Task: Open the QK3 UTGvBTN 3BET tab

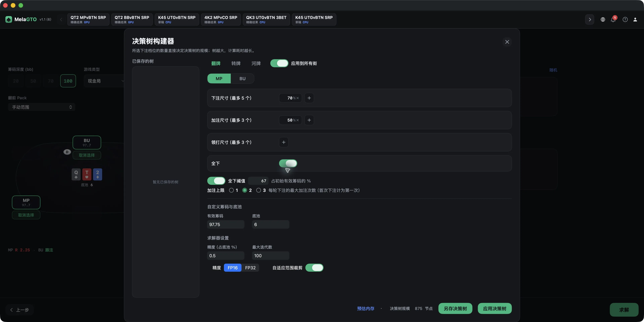Action: click(266, 19)
